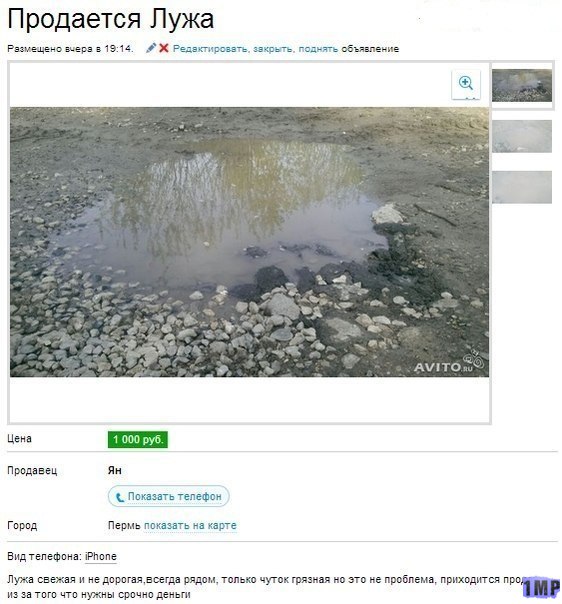Screen dimensions: 562x604
Task: Open the Редактировать link
Action: pyautogui.click(x=210, y=49)
